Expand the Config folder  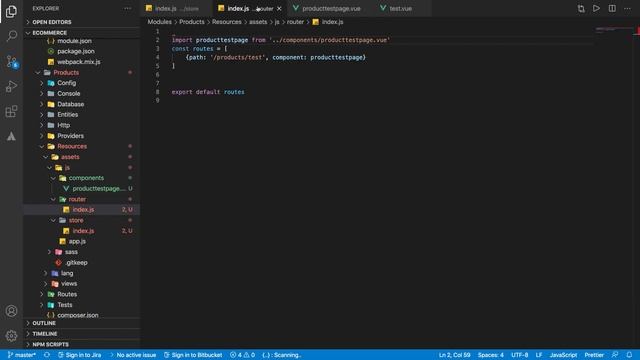coord(82,83)
